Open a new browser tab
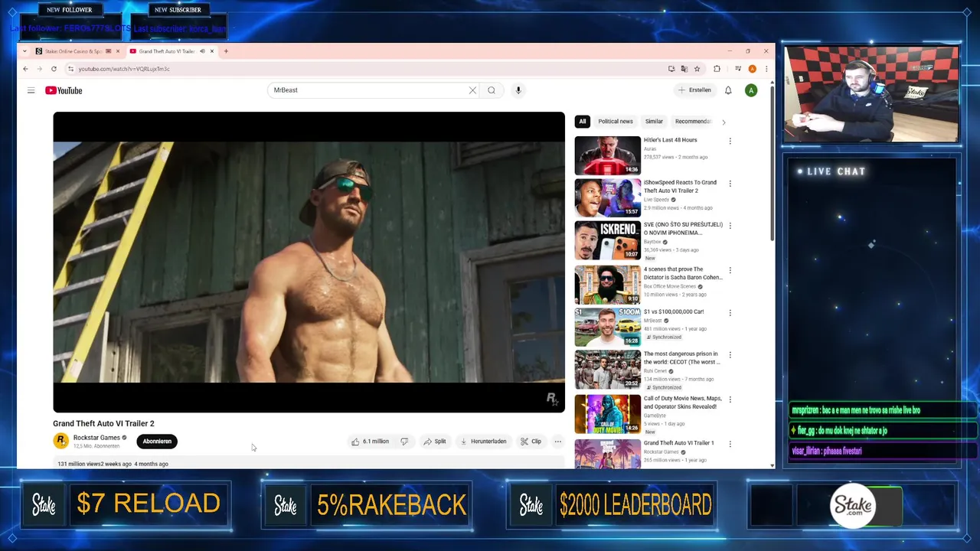The image size is (980, 551). (226, 51)
